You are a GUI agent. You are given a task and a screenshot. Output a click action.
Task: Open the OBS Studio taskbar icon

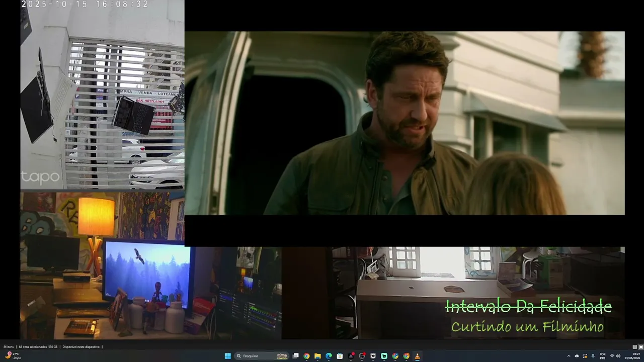pyautogui.click(x=362, y=356)
